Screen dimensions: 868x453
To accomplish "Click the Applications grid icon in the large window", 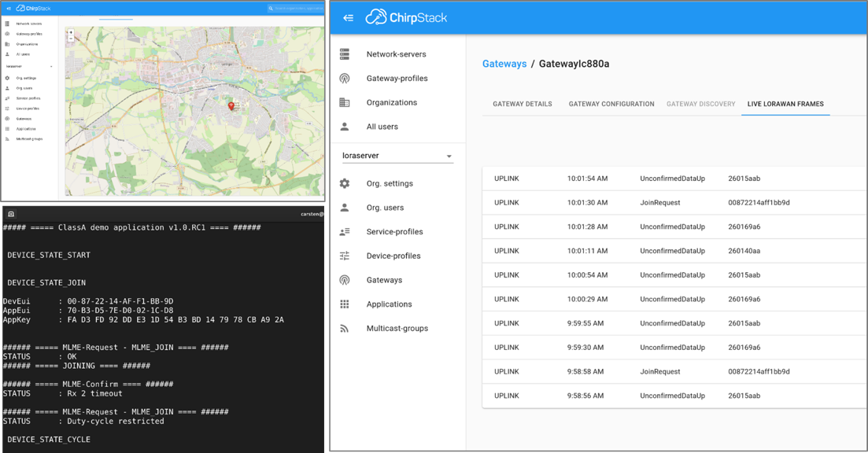I will coord(345,304).
